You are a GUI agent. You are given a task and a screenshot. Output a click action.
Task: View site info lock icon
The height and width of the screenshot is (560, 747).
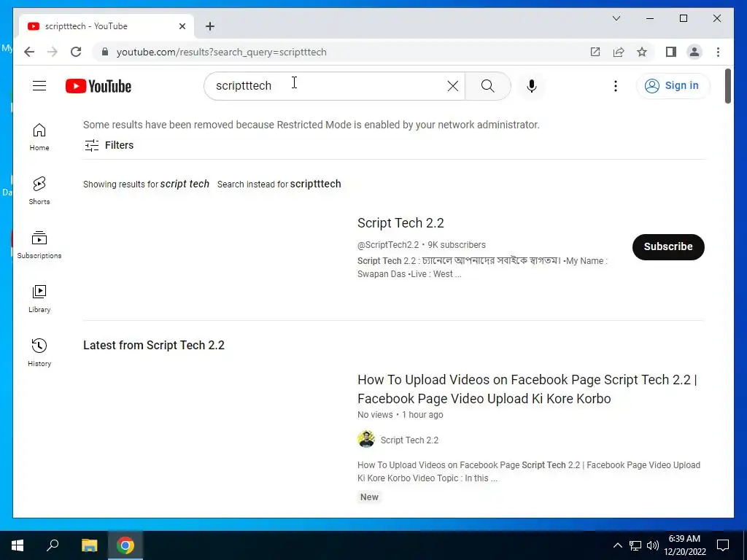click(105, 52)
